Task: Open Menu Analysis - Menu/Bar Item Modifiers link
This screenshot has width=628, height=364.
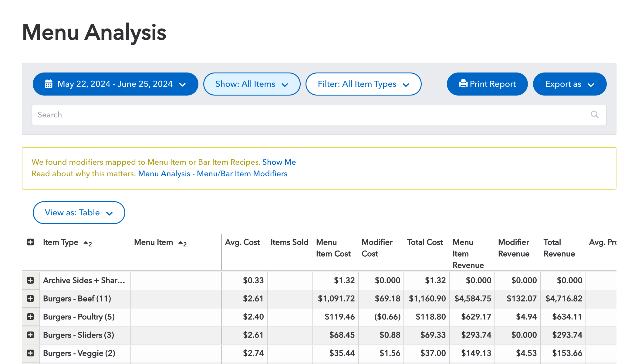Action: (212, 174)
